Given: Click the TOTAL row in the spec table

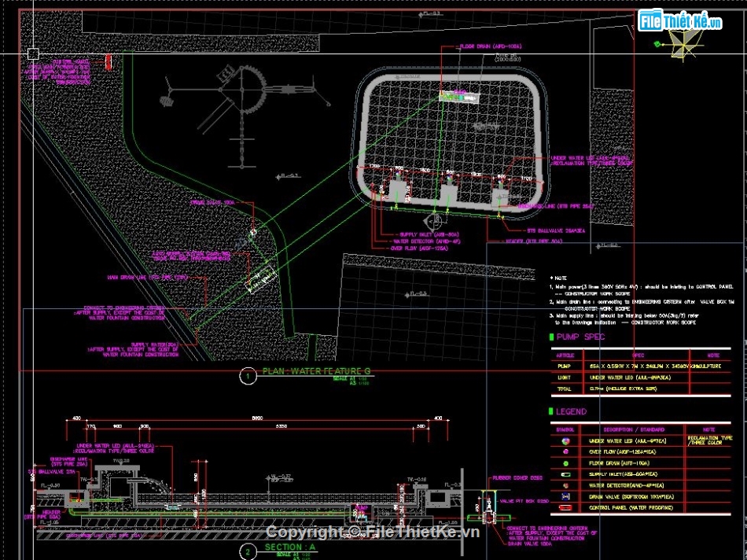Looking at the screenshot, I should (641, 389).
